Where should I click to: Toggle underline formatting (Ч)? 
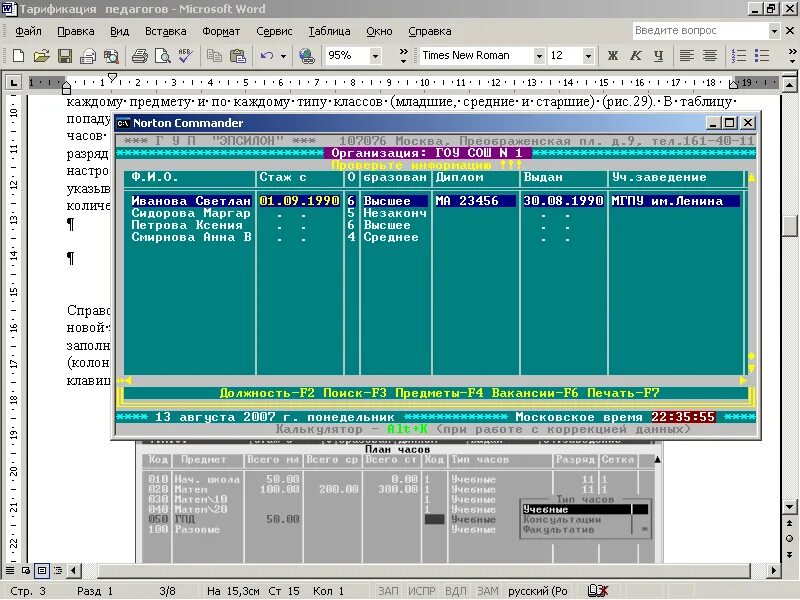tap(659, 56)
